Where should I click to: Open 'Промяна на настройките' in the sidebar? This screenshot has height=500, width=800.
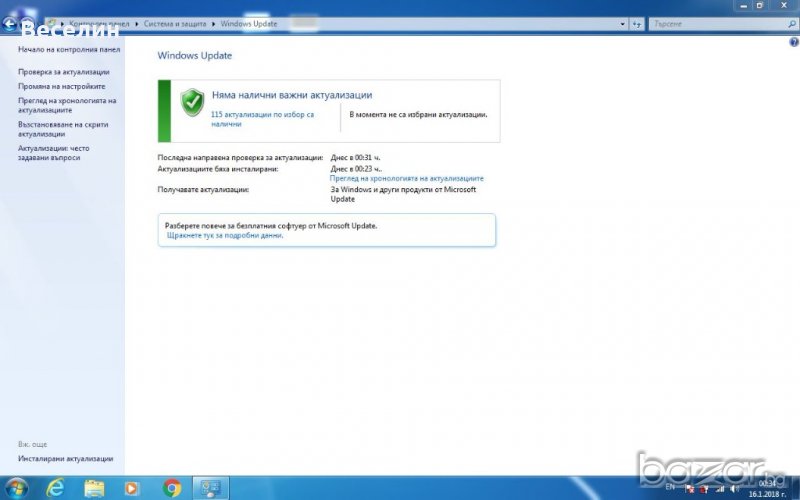coord(61,86)
